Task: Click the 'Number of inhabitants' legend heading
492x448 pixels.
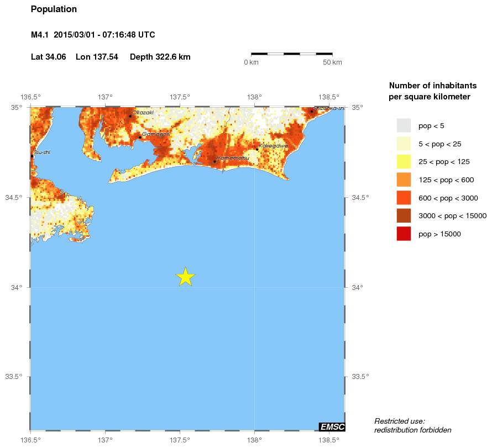Action: click(433, 91)
